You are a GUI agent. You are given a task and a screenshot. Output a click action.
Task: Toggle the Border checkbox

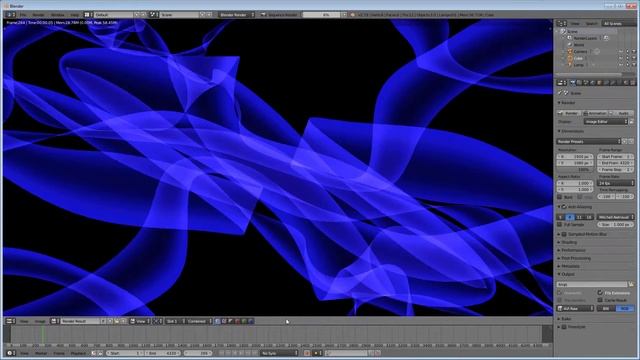560,197
